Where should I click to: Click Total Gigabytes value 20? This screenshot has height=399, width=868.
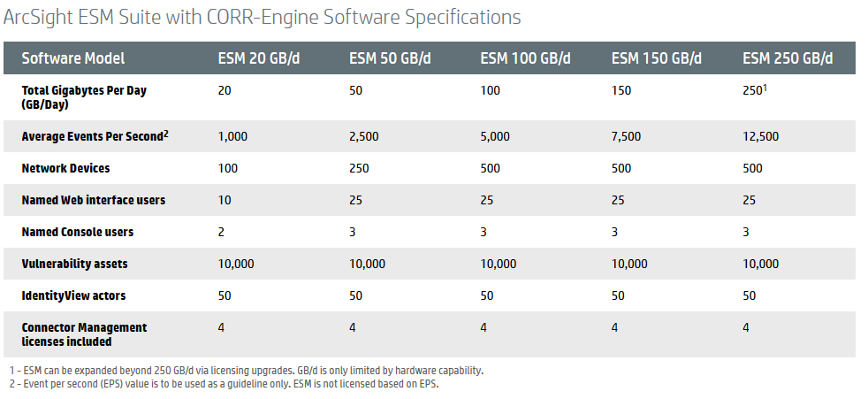point(225,90)
